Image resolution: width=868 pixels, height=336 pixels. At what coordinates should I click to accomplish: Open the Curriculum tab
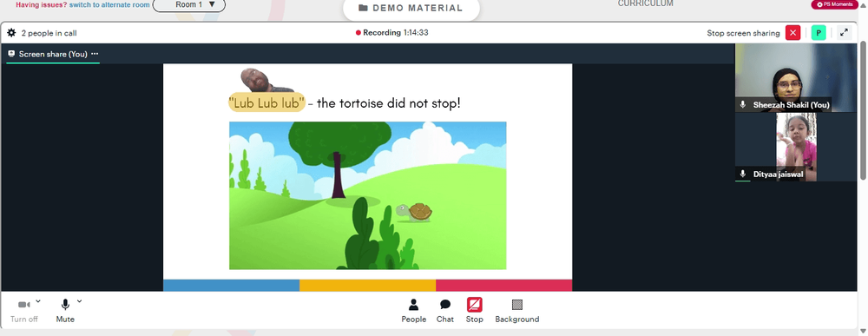[646, 3]
